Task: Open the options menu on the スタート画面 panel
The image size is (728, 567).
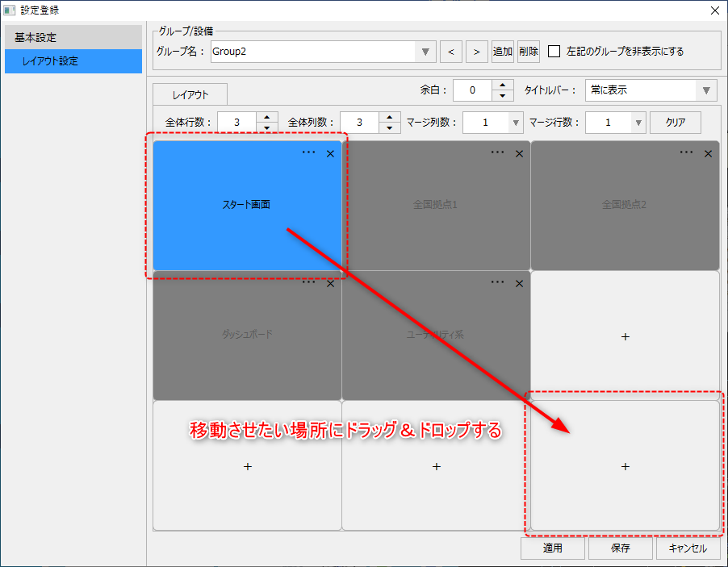Action: point(308,153)
